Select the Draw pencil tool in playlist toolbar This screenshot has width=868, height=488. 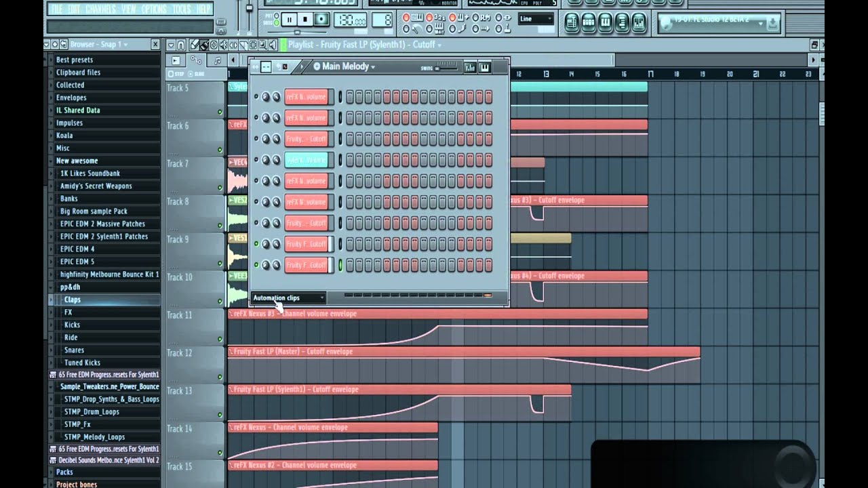pyautogui.click(x=194, y=45)
